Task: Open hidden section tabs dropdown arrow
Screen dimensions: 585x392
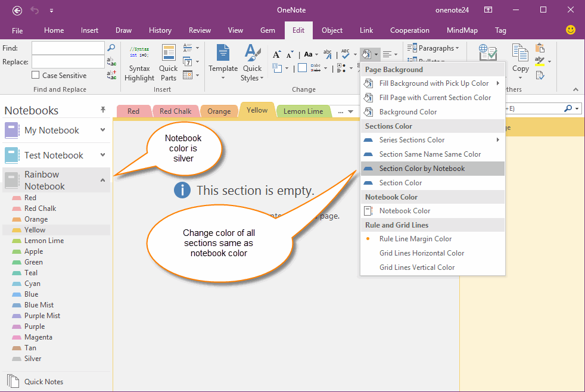Action: (350, 111)
